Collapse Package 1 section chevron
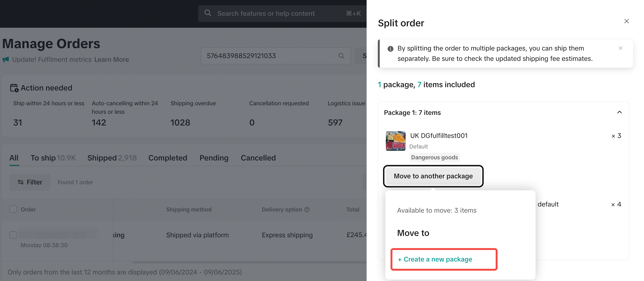Viewport: 644px width, 281px height. (619, 112)
